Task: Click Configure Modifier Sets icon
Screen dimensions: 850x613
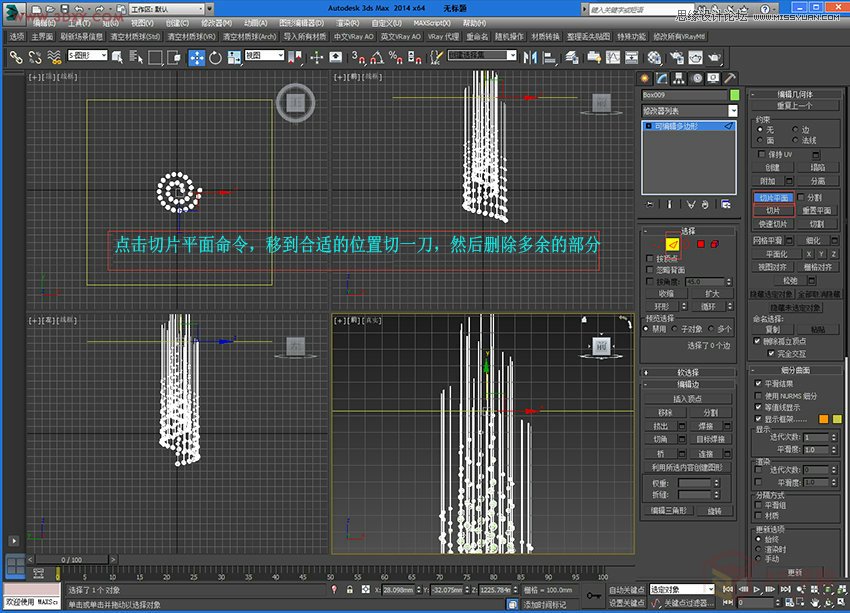Action: pyautogui.click(x=726, y=204)
